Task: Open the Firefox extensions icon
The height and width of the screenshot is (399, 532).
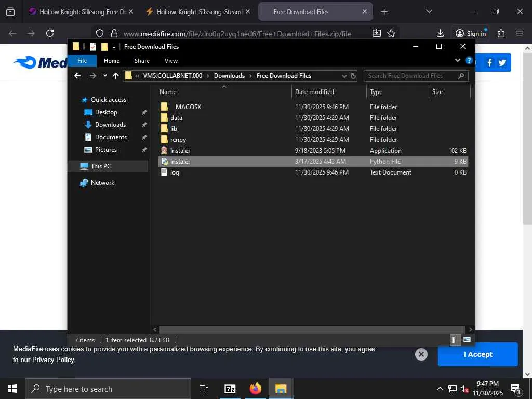Action: [501, 33]
